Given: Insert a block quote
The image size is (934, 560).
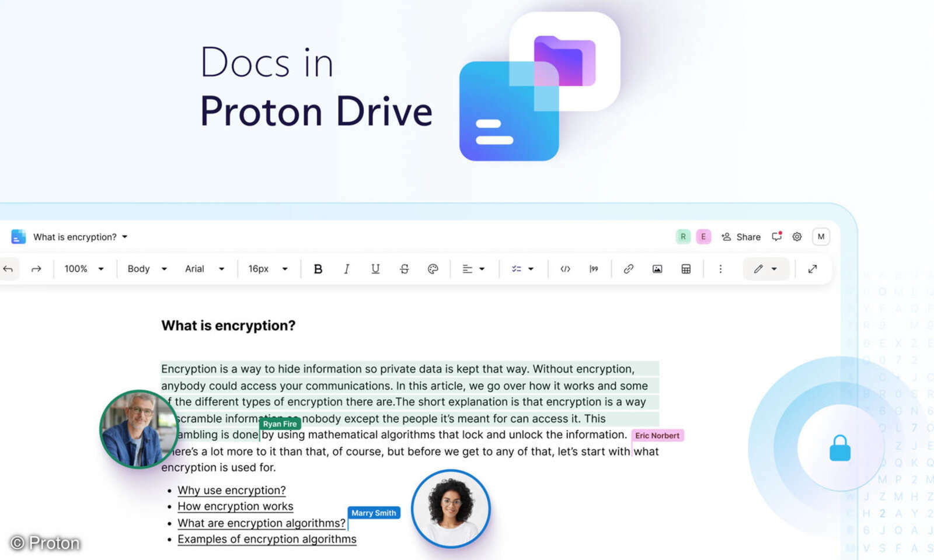Looking at the screenshot, I should [x=594, y=269].
